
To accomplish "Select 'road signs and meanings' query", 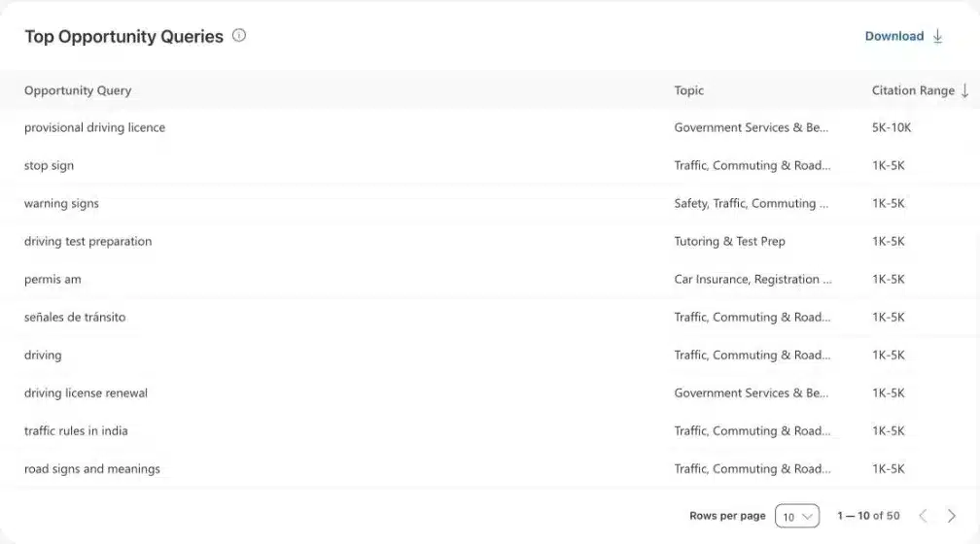I will tap(91, 469).
